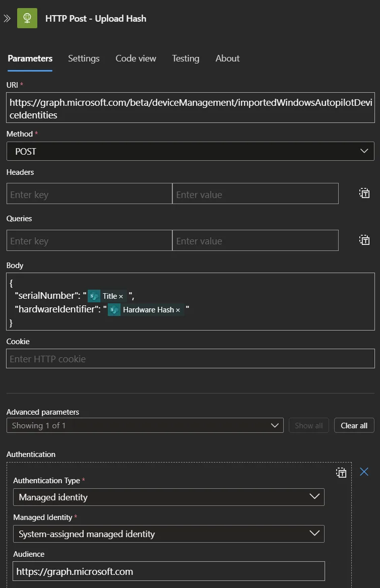The image size is (380, 588).
Task: Click the green HTTP action globe icon
Action: click(x=27, y=18)
